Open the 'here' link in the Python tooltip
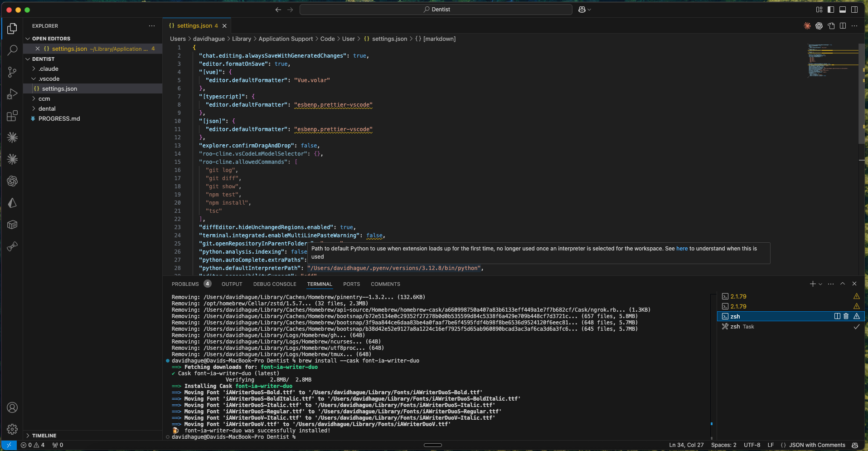 (x=682, y=248)
